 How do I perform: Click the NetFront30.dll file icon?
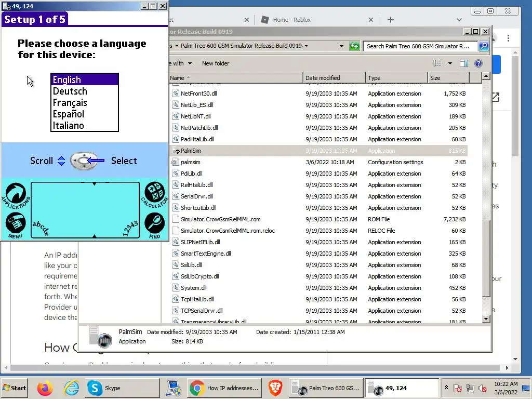[x=176, y=94]
